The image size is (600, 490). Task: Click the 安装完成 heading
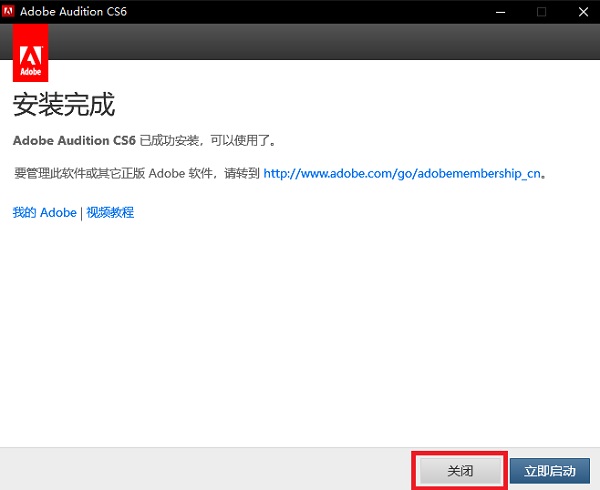point(63,103)
